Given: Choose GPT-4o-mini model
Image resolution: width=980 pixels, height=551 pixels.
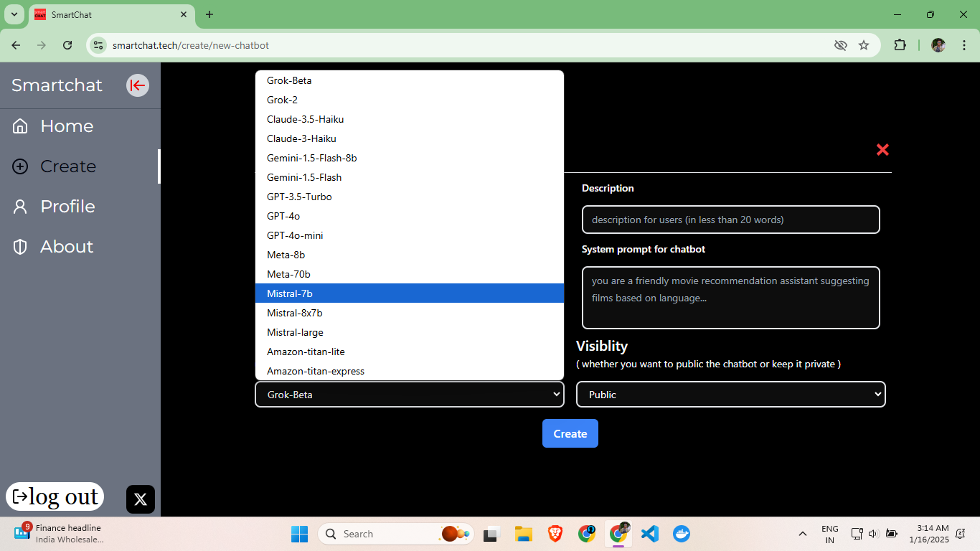Looking at the screenshot, I should (x=410, y=235).
